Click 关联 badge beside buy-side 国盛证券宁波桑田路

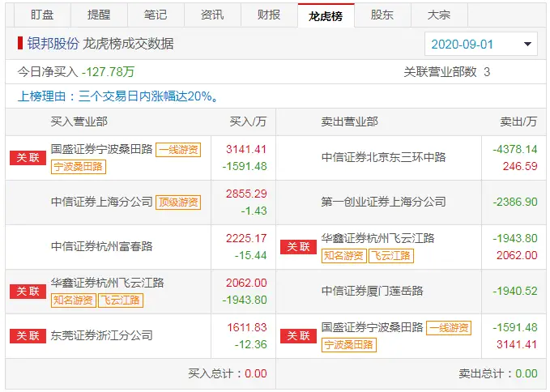(x=28, y=158)
